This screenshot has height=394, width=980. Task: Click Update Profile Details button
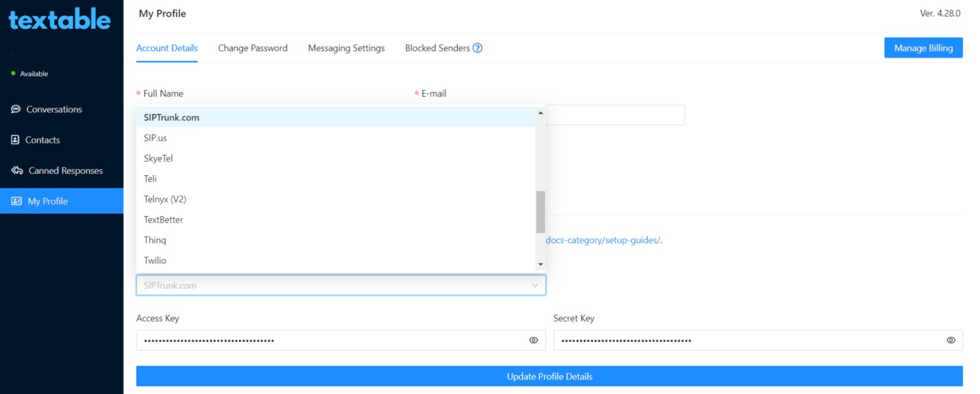[549, 376]
